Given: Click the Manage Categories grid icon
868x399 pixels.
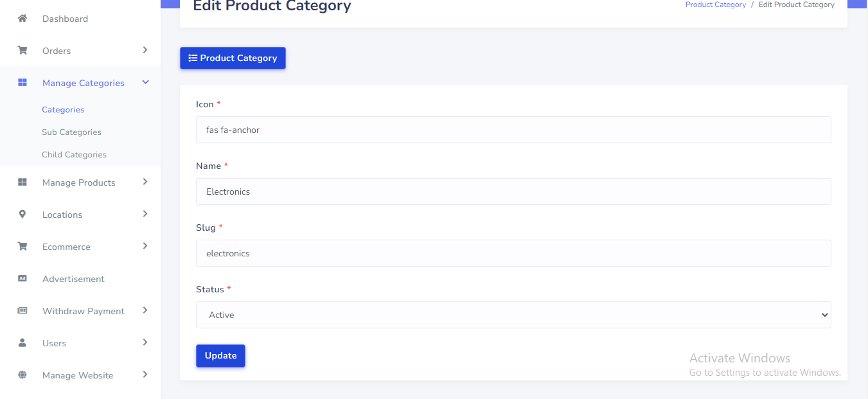Looking at the screenshot, I should pyautogui.click(x=22, y=83).
